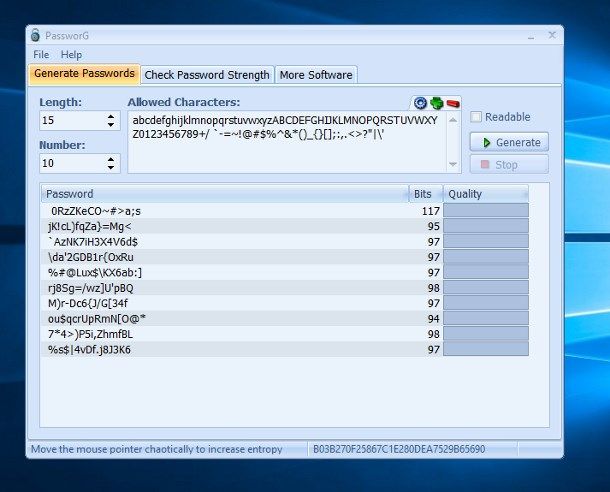Sort by the Password column header

point(225,194)
